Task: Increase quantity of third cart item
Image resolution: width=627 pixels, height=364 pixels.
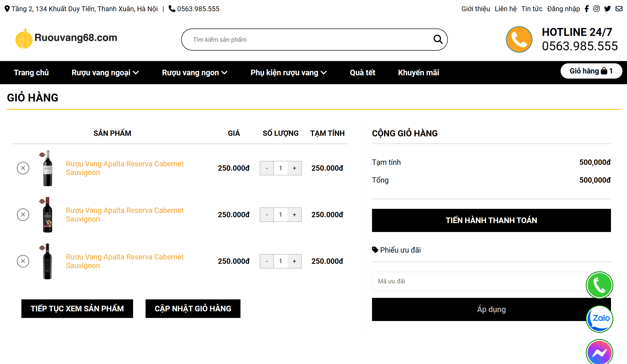Action: [x=294, y=261]
